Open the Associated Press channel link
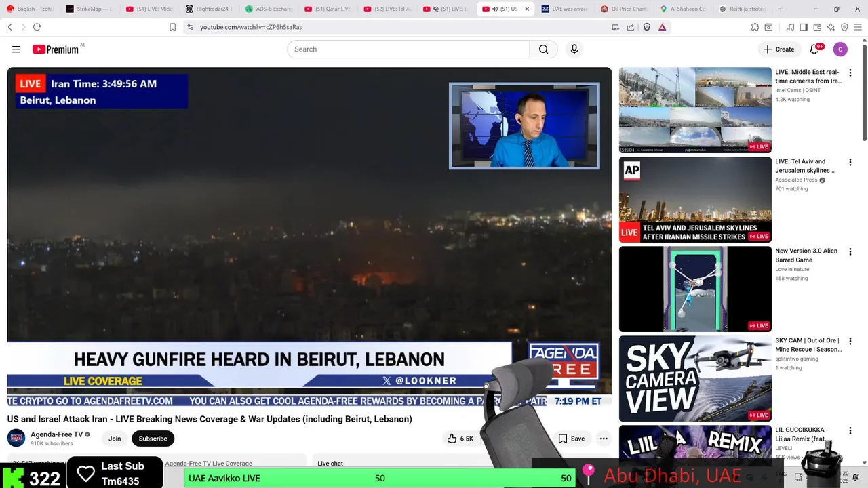Image resolution: width=868 pixels, height=488 pixels. point(796,180)
